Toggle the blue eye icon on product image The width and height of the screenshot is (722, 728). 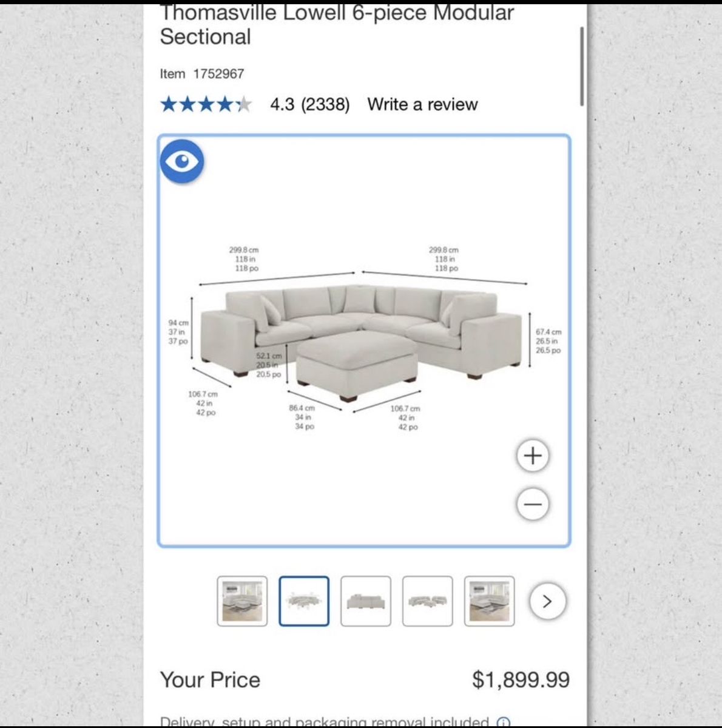182,161
